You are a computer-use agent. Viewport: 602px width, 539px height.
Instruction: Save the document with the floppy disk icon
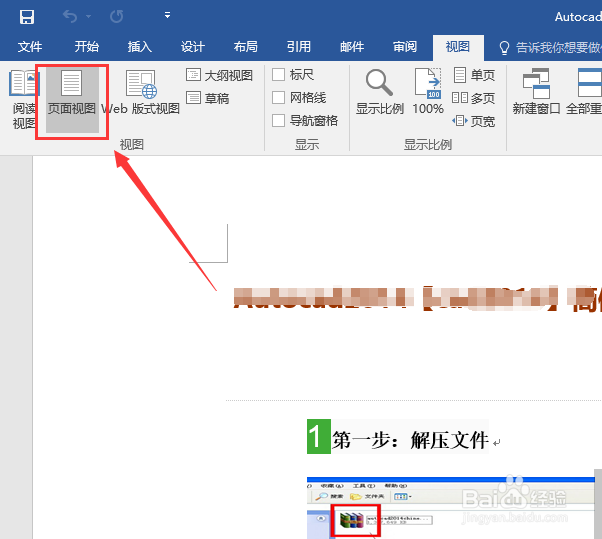(27, 17)
